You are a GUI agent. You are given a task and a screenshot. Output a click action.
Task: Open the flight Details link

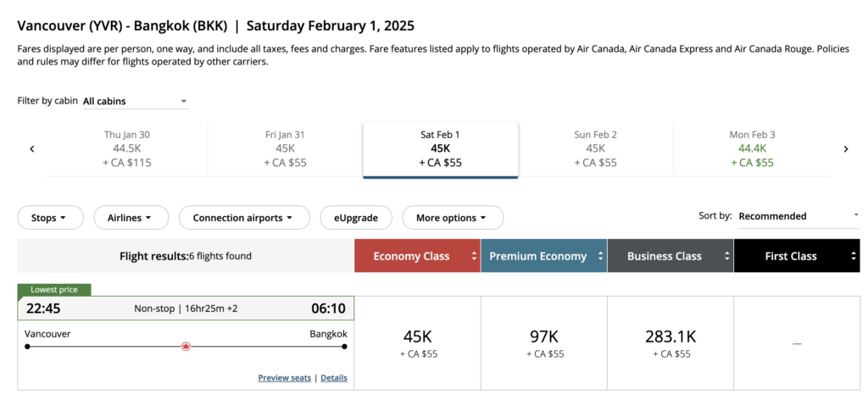tap(334, 378)
